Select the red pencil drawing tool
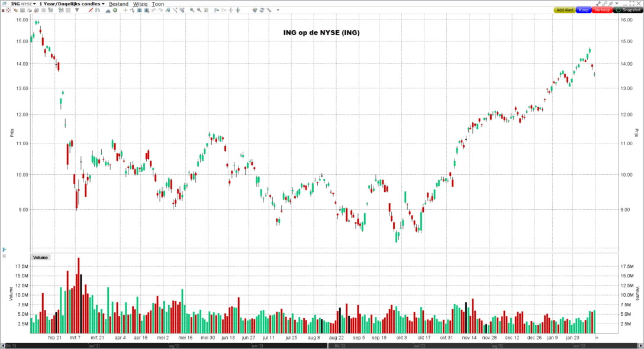 click(x=91, y=10)
